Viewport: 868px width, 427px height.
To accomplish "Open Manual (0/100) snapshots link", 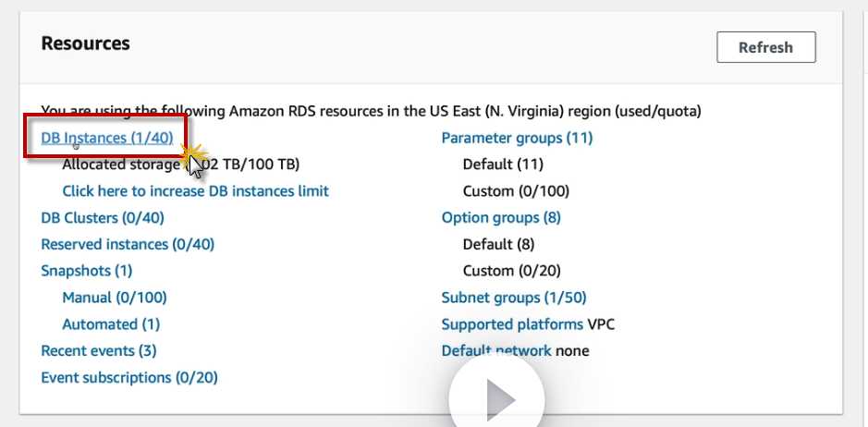I will [x=114, y=298].
